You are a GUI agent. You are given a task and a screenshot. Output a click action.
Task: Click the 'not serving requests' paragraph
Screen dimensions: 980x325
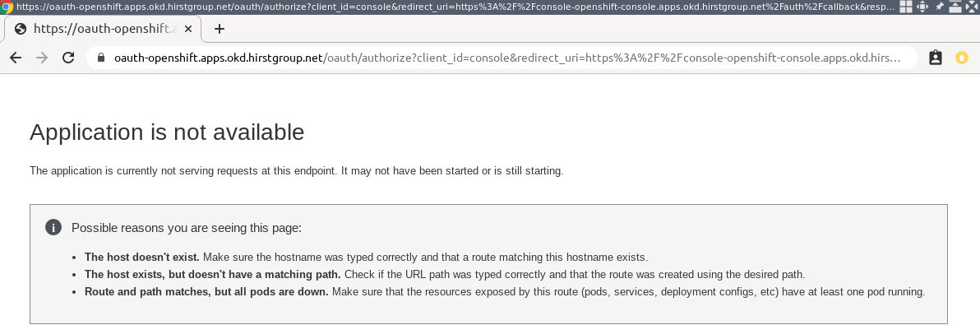(296, 170)
